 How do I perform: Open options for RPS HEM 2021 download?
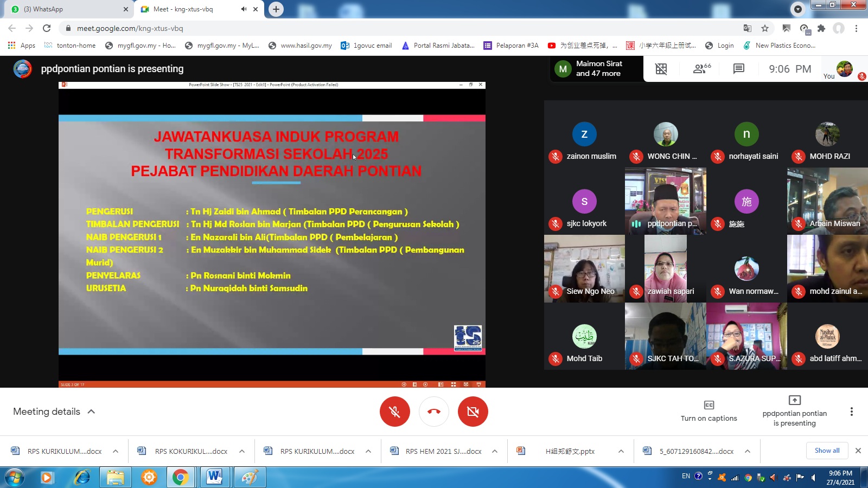point(494,451)
